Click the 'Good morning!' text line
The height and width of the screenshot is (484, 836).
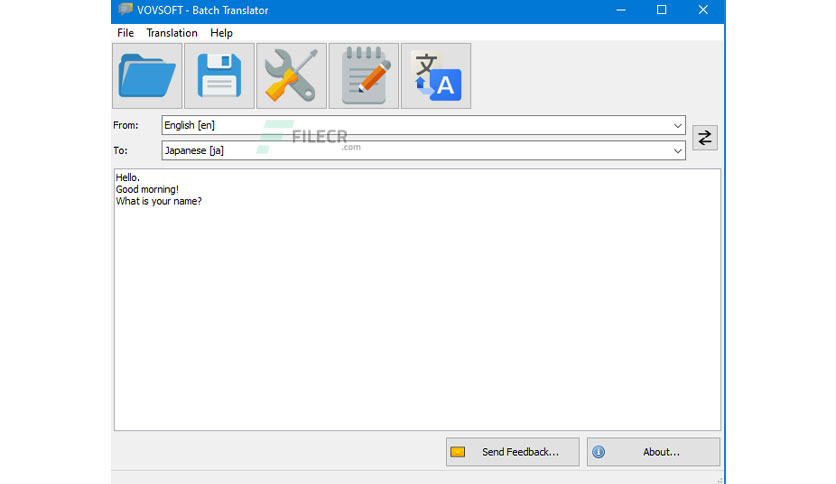click(147, 189)
